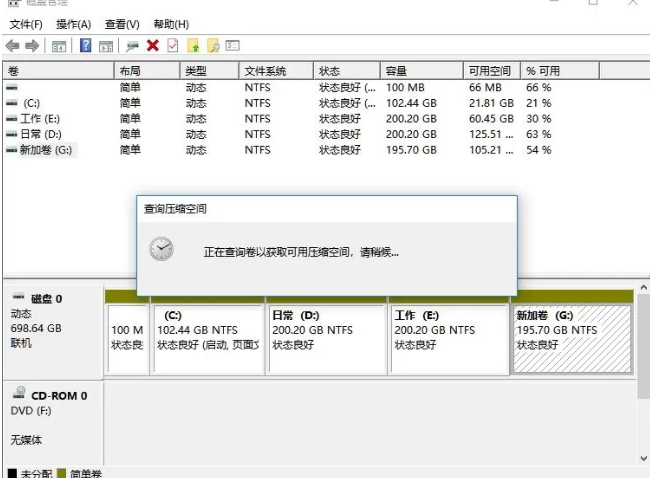
Task: Click the clock icon in query dialog
Action: [x=161, y=249]
